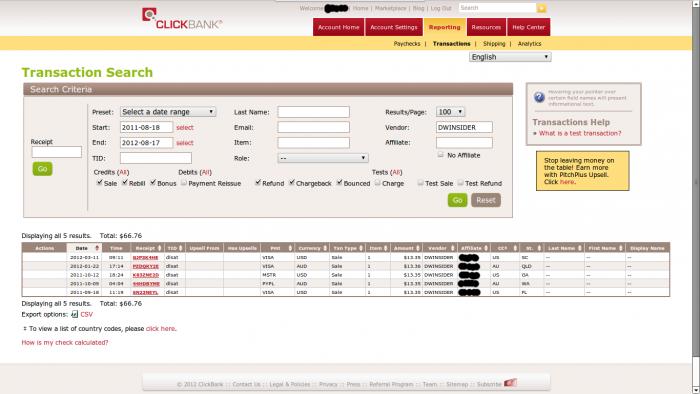700x394 pixels.
Task: Open the Account Home tab
Action: pos(338,27)
